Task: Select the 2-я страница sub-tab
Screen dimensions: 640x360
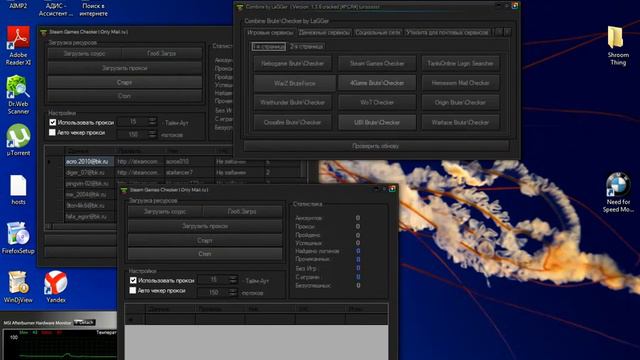Action: tap(307, 47)
